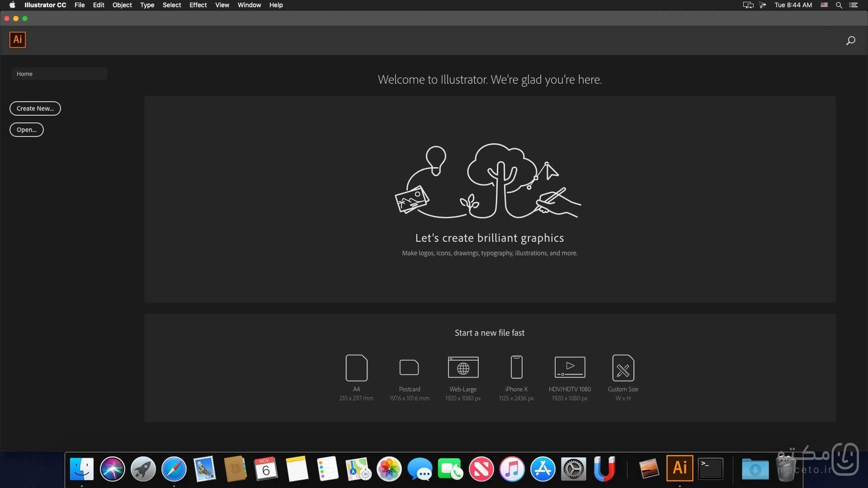This screenshot has width=868, height=488.
Task: Choose the HDV/HDTV 1080 preset
Action: tap(570, 378)
